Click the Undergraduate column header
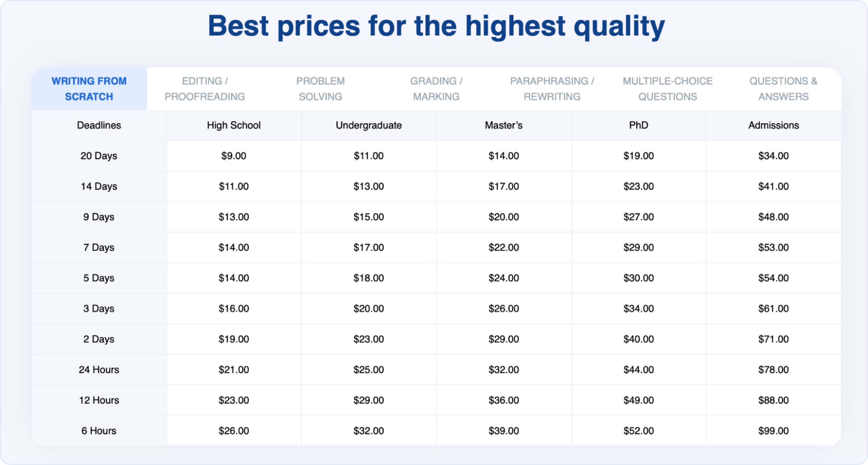Screen dimensions: 868x465 368,125
